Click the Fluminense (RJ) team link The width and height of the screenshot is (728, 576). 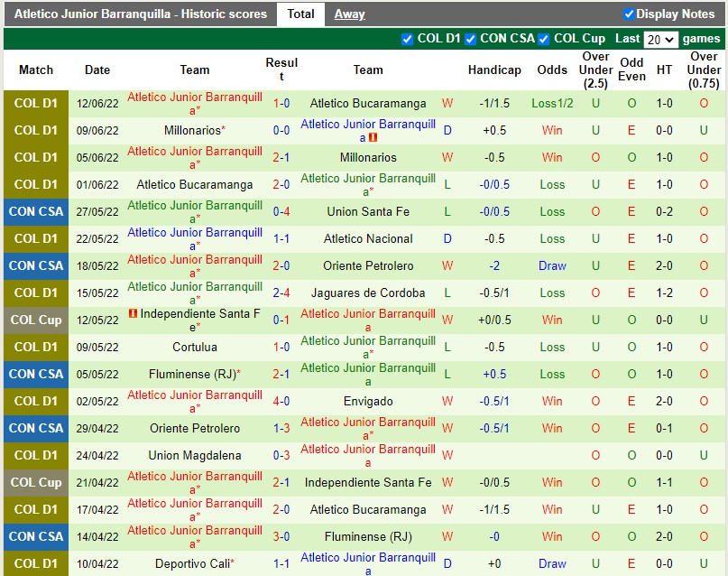194,374
